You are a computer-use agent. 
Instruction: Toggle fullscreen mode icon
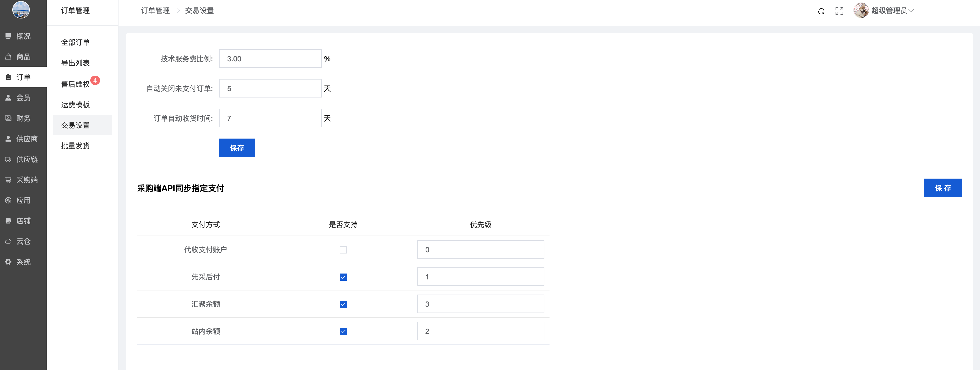[839, 11]
